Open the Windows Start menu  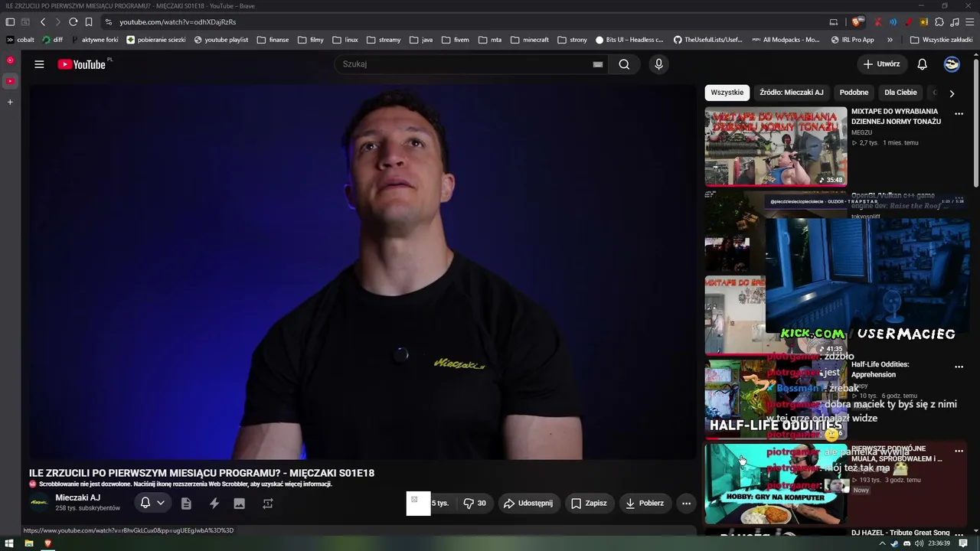tap(11, 543)
